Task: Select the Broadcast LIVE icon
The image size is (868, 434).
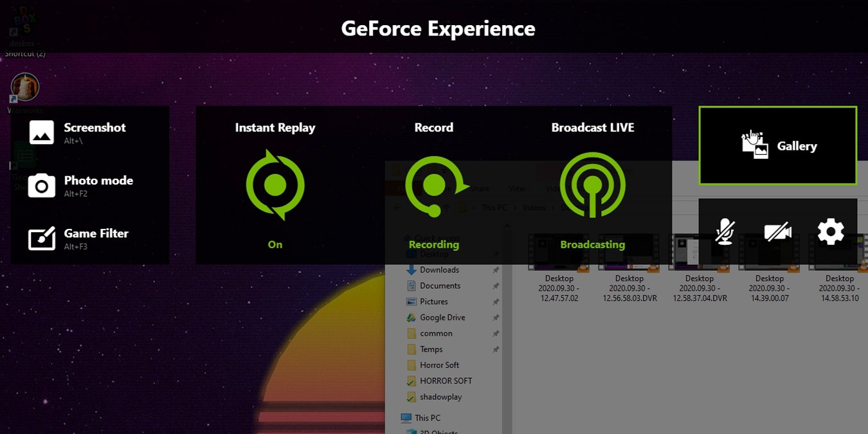Action: click(592, 185)
